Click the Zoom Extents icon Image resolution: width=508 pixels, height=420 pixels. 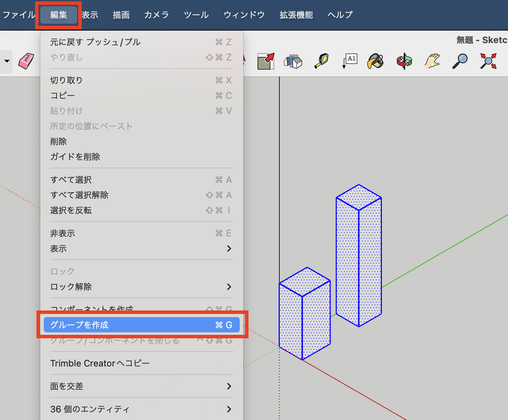488,61
